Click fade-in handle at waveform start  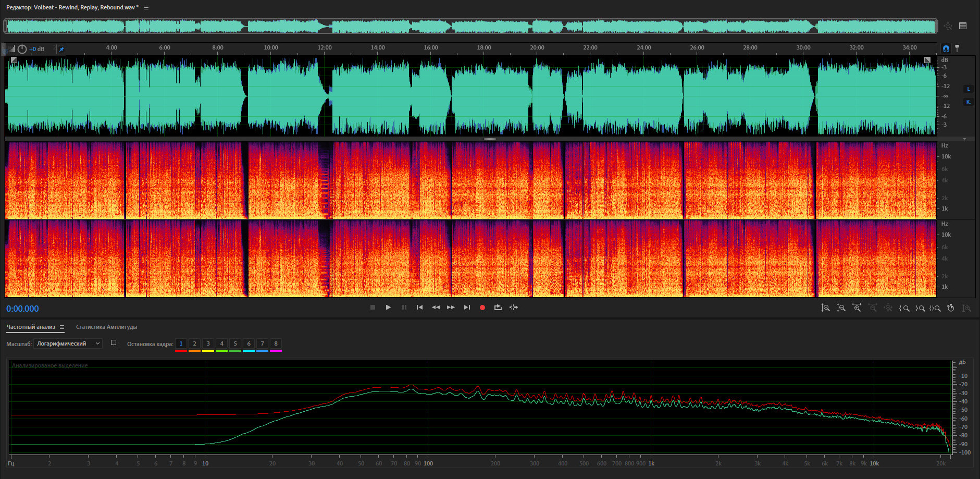point(14,60)
